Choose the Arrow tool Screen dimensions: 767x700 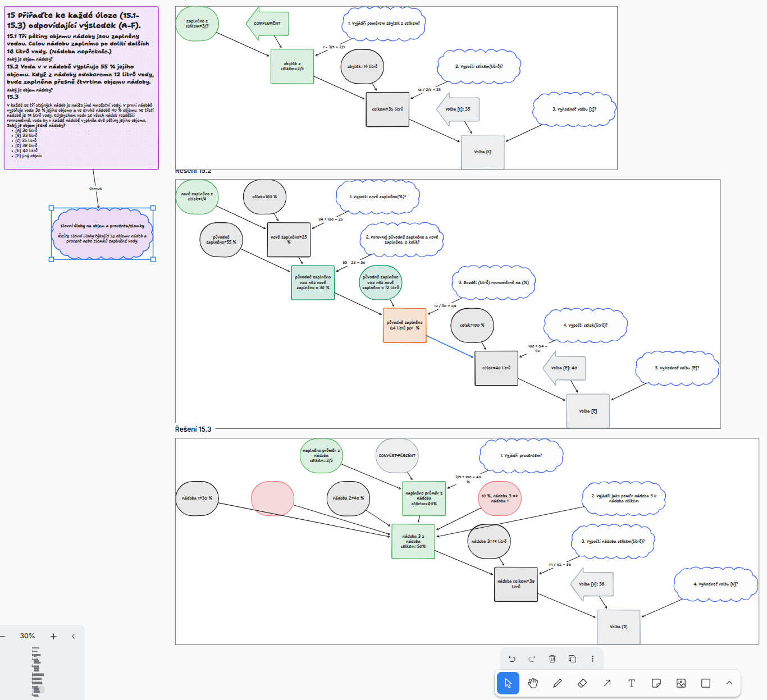point(607,683)
